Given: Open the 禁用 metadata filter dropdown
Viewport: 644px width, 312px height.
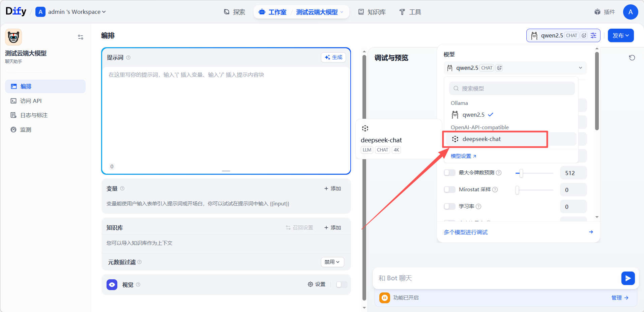Looking at the screenshot, I should coord(332,262).
